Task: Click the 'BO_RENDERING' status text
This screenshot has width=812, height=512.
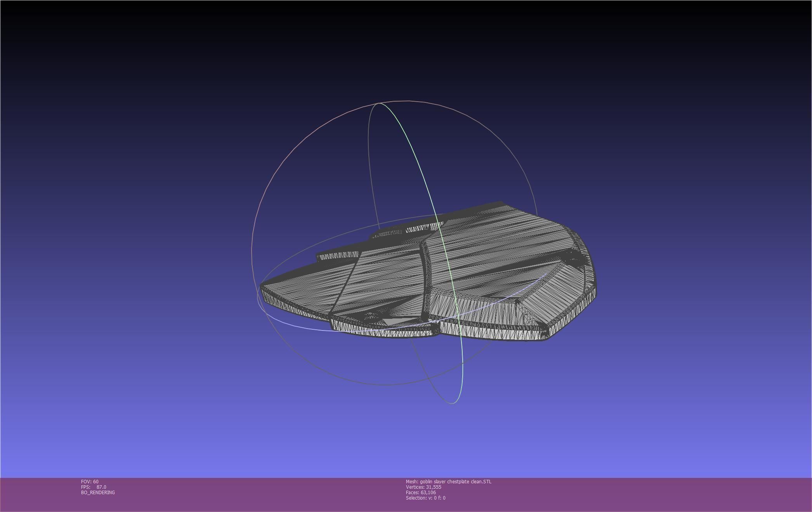Action: [98, 493]
